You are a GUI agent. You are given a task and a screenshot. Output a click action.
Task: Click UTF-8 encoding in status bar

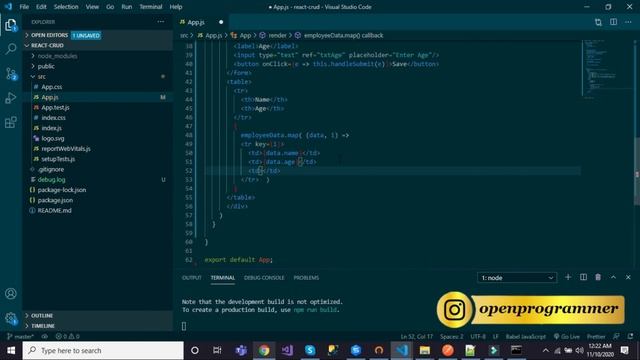coord(478,336)
